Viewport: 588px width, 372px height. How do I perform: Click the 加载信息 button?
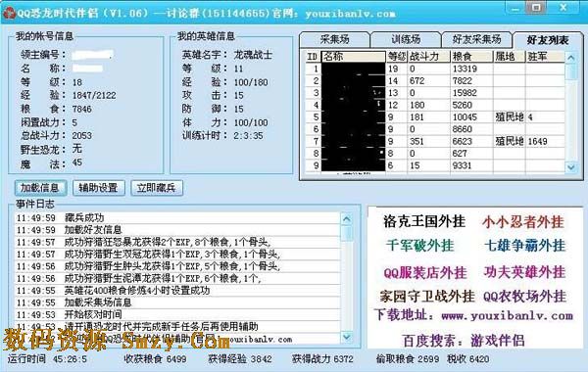(x=40, y=188)
